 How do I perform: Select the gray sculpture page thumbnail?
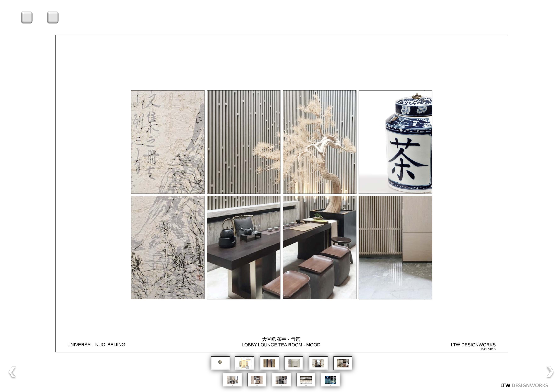click(x=281, y=380)
